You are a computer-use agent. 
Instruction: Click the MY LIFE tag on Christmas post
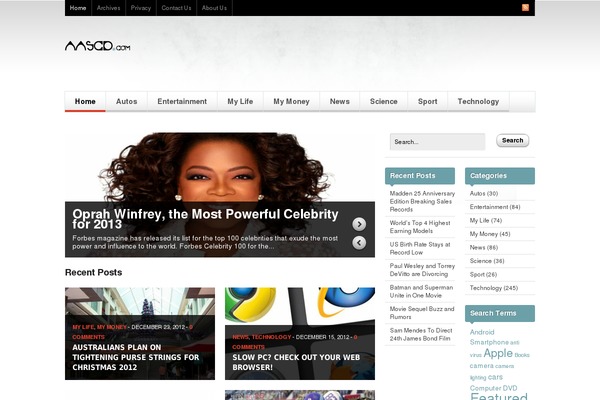coord(83,327)
